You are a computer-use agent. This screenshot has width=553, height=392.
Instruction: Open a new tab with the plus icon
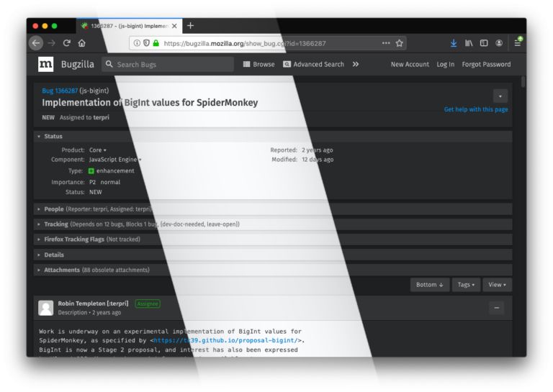pos(190,26)
